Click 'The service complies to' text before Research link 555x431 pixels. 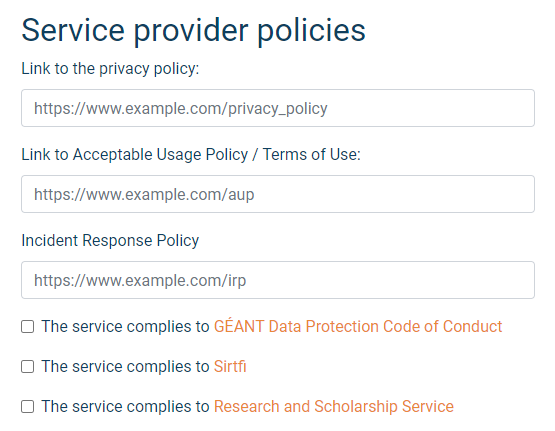tap(125, 406)
